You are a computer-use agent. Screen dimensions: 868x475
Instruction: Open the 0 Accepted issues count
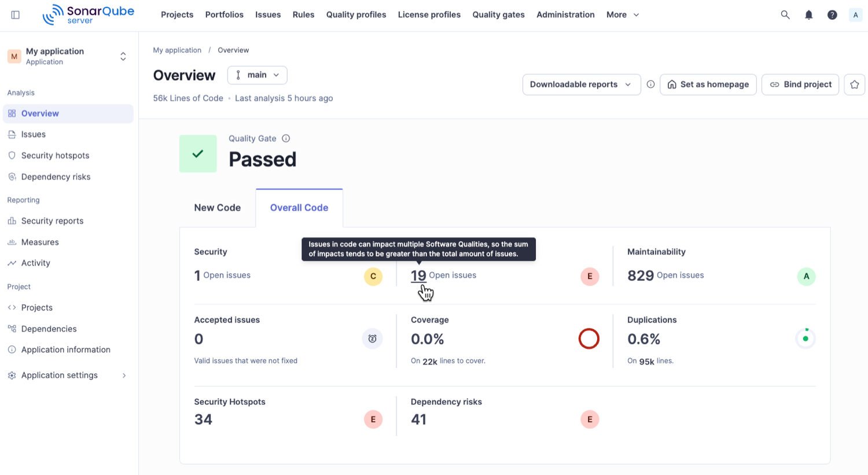coord(199,339)
